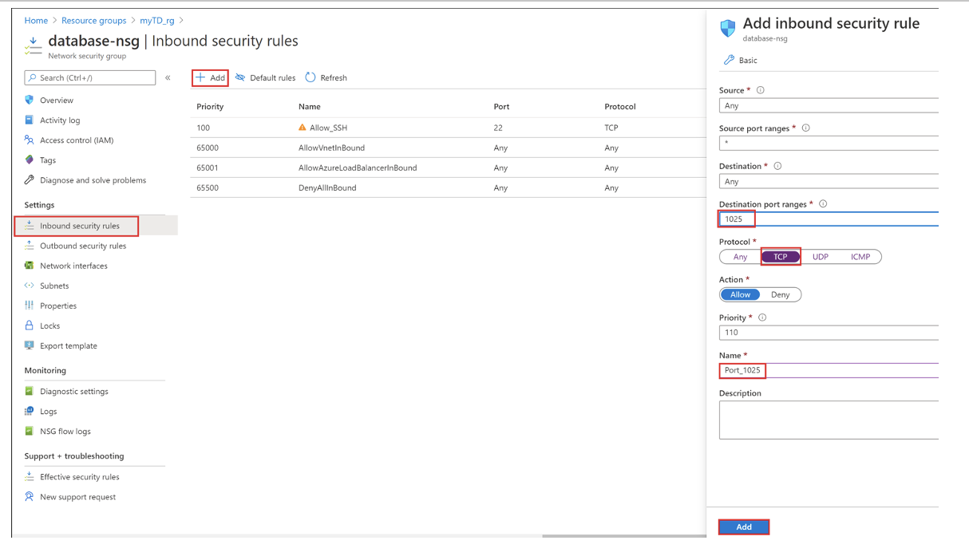
Task: Click the AllowVnetInBound rule name
Action: (x=331, y=148)
